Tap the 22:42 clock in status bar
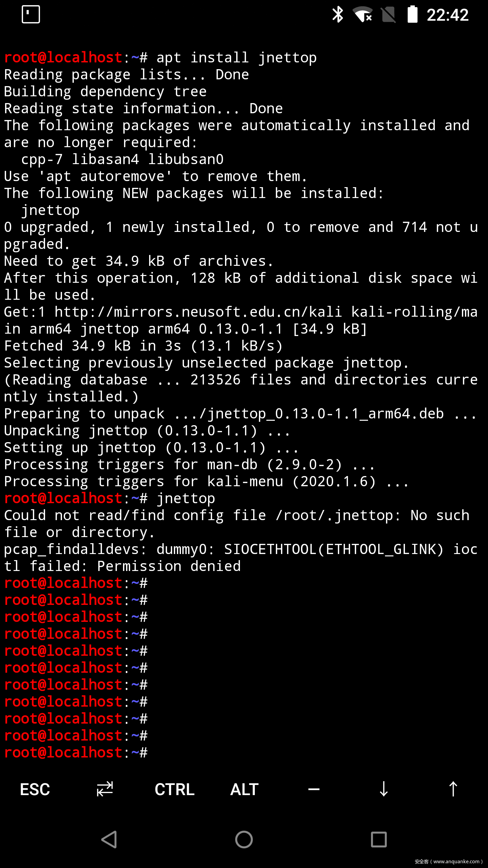The height and width of the screenshot is (868, 488). (x=448, y=15)
